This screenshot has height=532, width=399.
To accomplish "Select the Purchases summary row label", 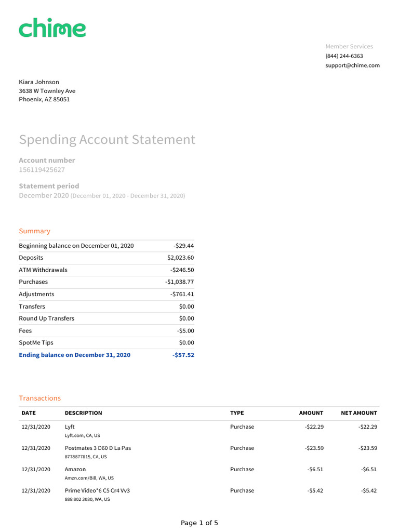I will tap(33, 282).
